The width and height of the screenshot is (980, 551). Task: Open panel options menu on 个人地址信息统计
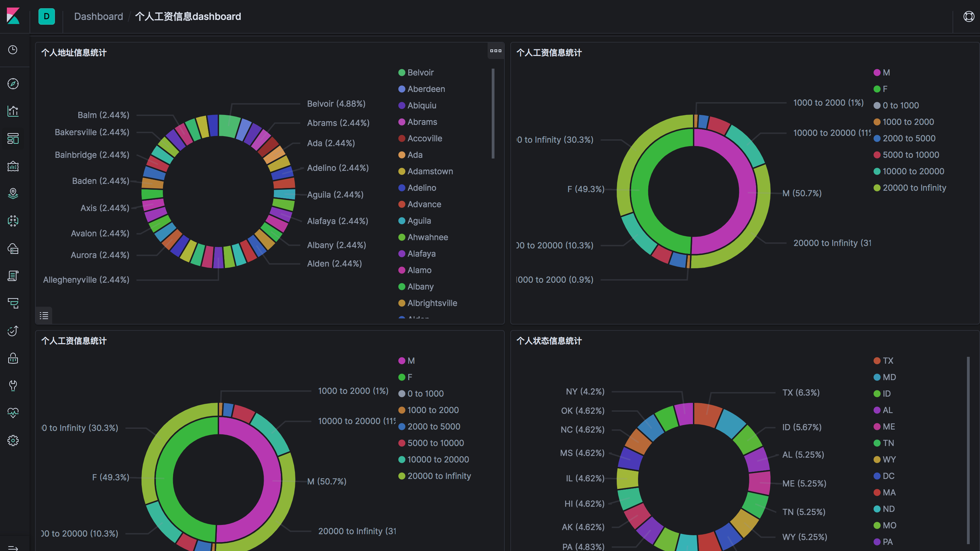[496, 50]
